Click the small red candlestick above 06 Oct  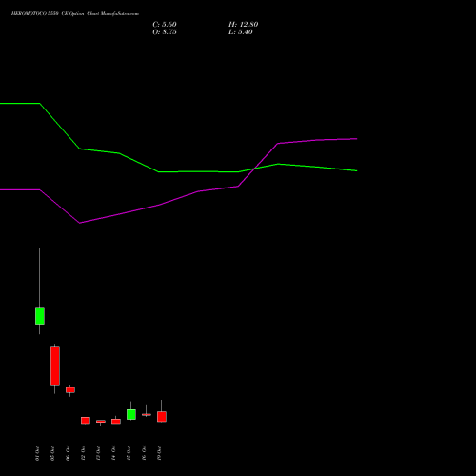click(x=70, y=390)
